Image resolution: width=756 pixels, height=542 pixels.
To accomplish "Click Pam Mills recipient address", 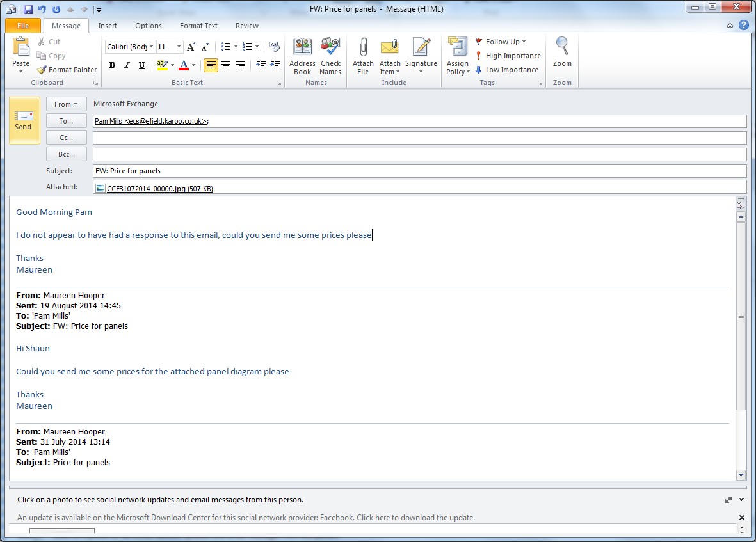I will click(152, 121).
